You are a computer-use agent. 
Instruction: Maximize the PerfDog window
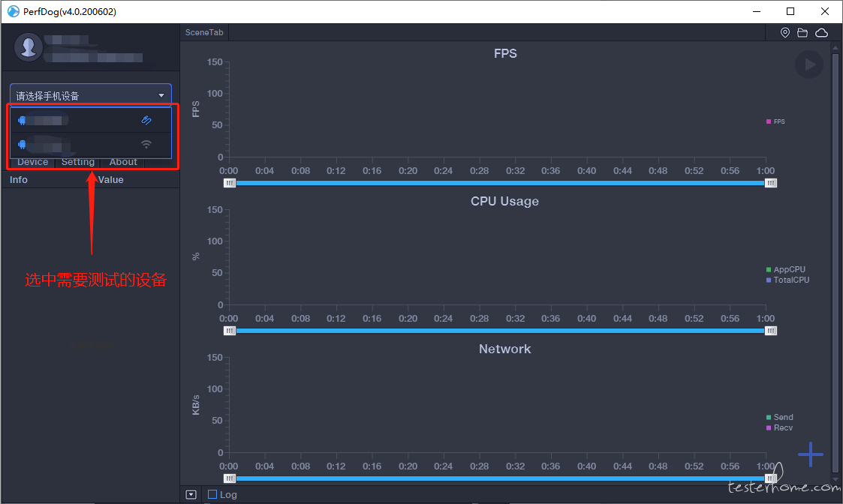790,11
